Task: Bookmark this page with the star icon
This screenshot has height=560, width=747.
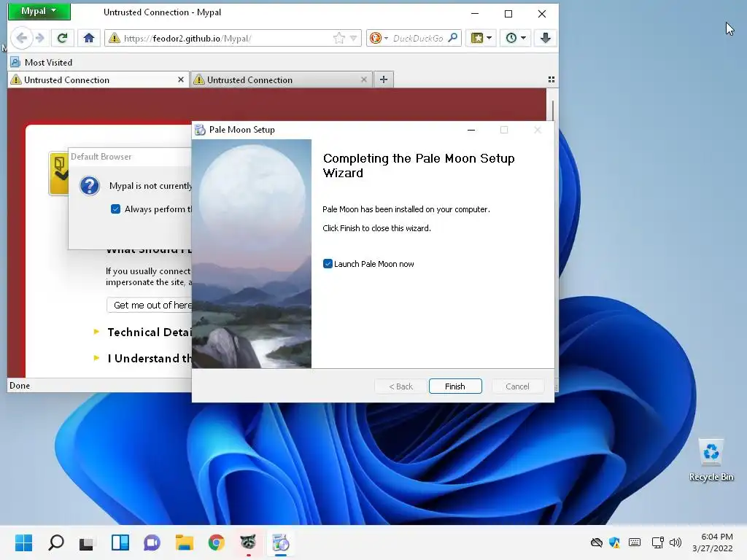Action: click(x=338, y=38)
